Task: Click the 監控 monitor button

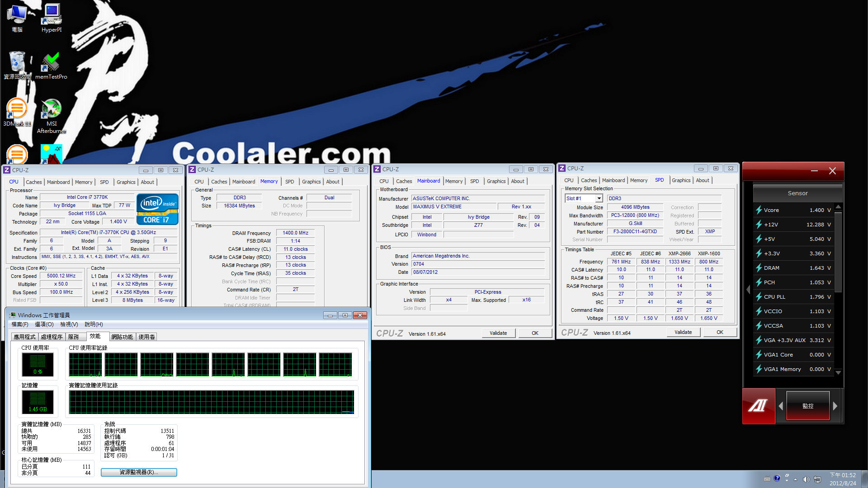Action: click(x=808, y=406)
